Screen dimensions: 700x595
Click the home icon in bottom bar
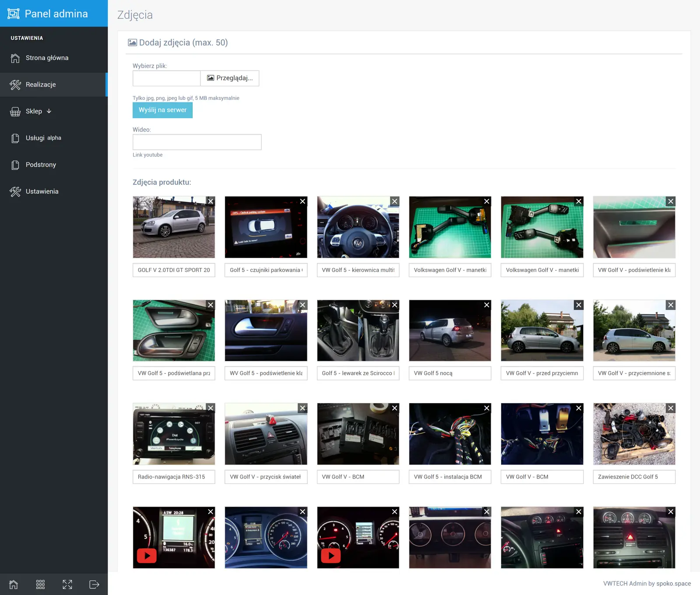coord(14,584)
